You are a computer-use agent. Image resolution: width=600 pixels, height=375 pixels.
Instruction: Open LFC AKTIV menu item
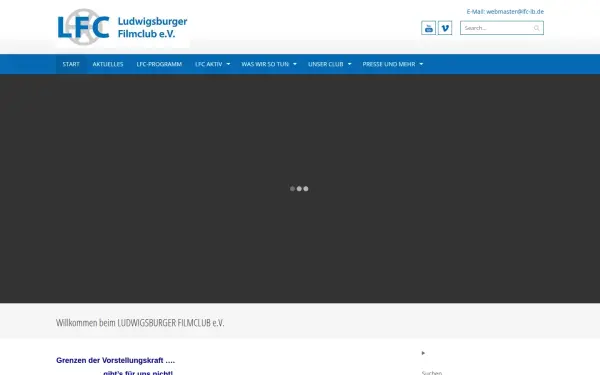click(x=209, y=64)
